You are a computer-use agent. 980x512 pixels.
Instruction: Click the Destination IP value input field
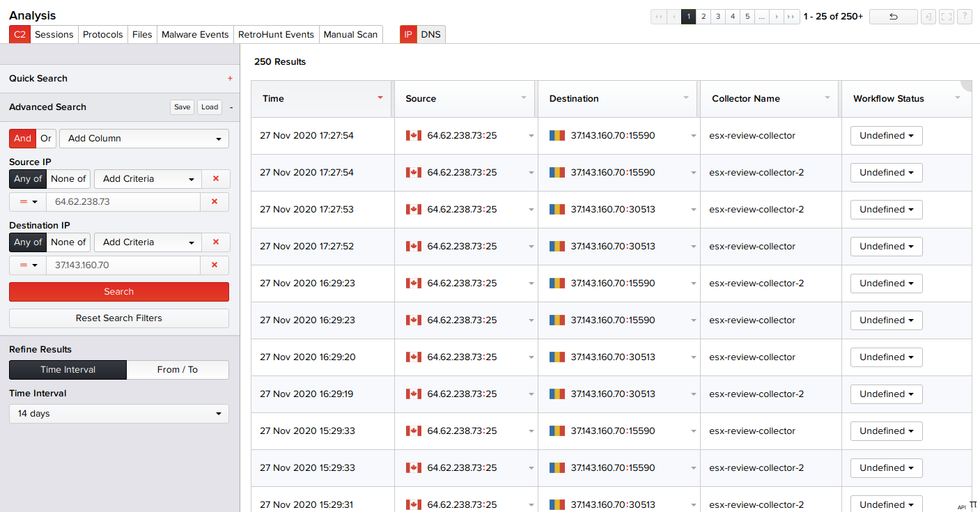point(123,265)
